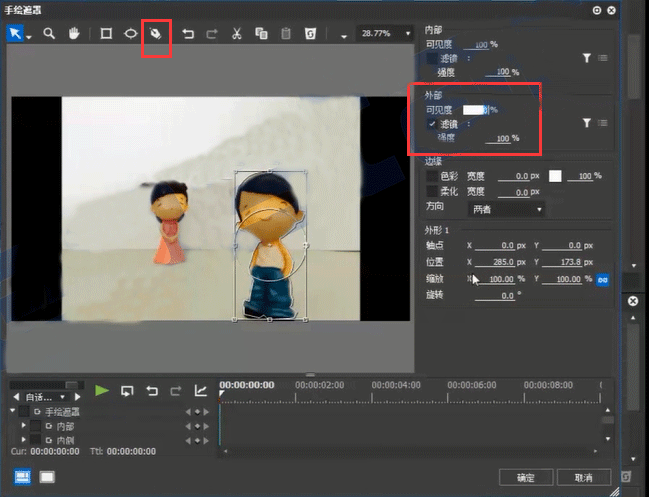Choose the ellipse mask shape tool
This screenshot has width=649, height=497.
click(130, 33)
